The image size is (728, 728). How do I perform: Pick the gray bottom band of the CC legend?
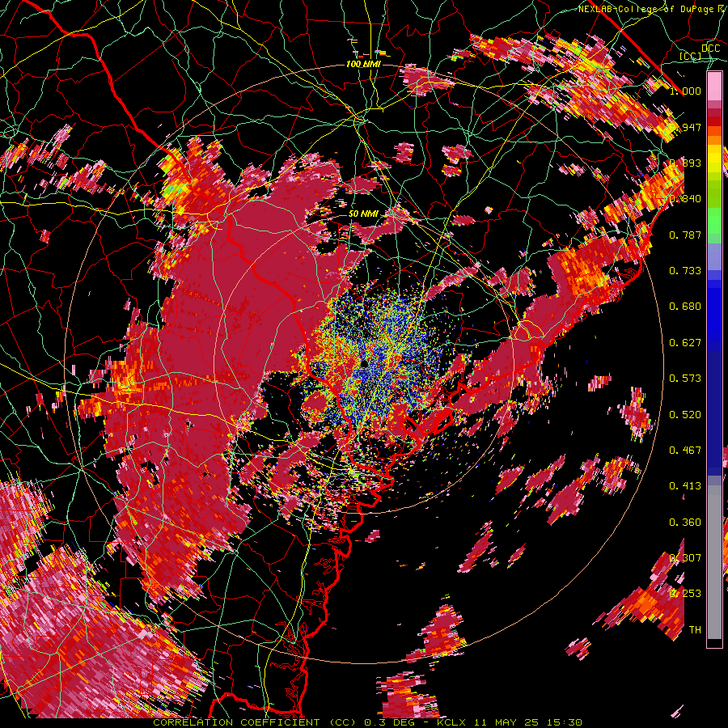pos(714,562)
